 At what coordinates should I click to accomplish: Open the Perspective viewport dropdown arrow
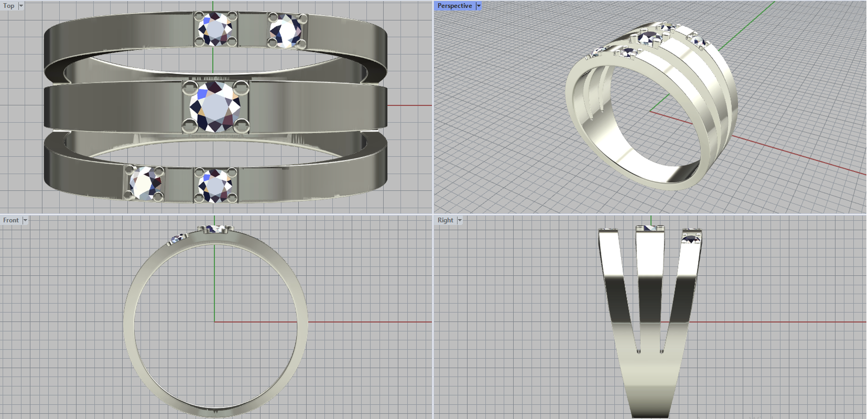click(478, 6)
